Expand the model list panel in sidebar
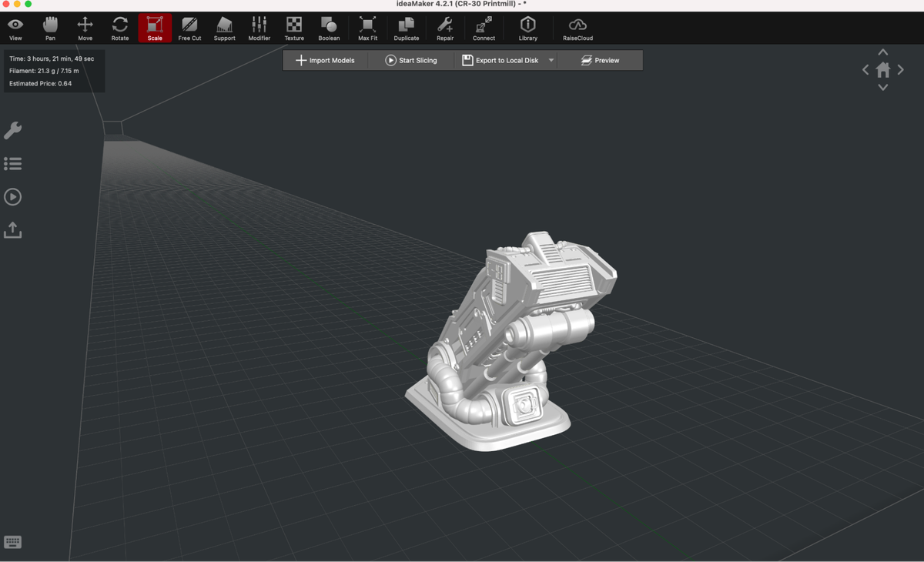 13,163
